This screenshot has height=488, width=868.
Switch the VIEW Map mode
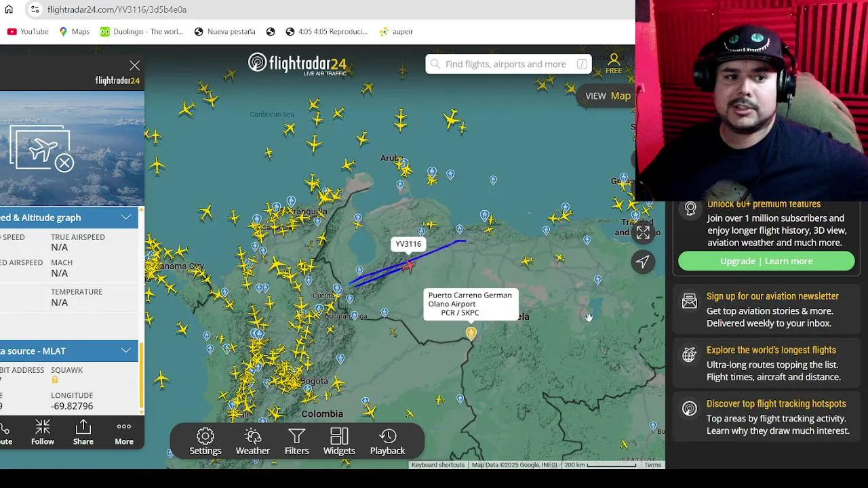click(608, 96)
